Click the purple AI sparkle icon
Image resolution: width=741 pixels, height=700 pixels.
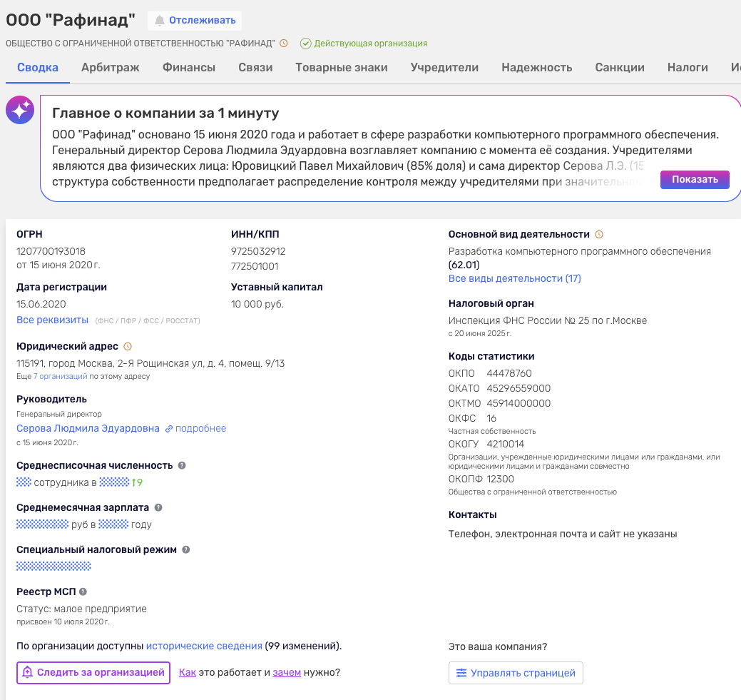tap(19, 110)
